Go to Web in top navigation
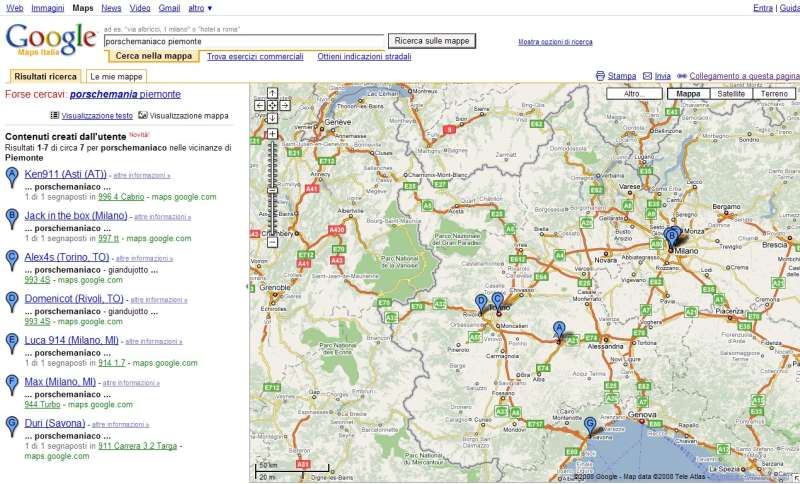The height and width of the screenshot is (484, 800). click(14, 8)
